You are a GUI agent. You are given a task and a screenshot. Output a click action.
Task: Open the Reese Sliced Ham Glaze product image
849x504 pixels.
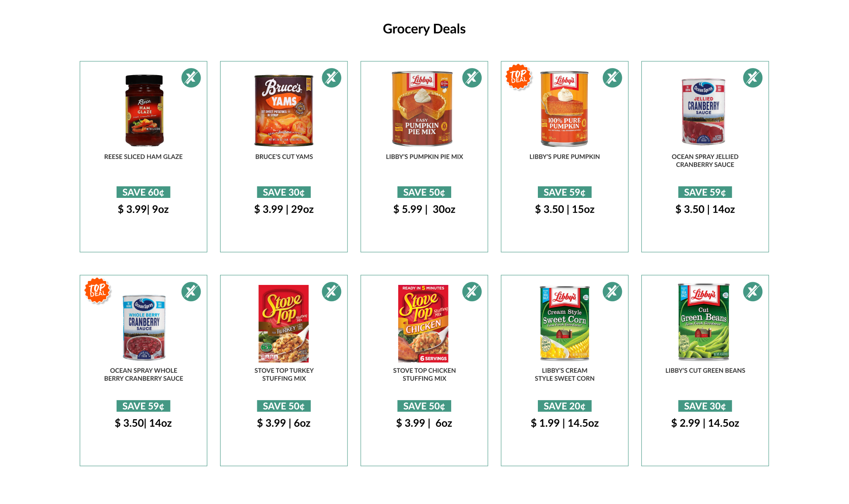coord(144,110)
